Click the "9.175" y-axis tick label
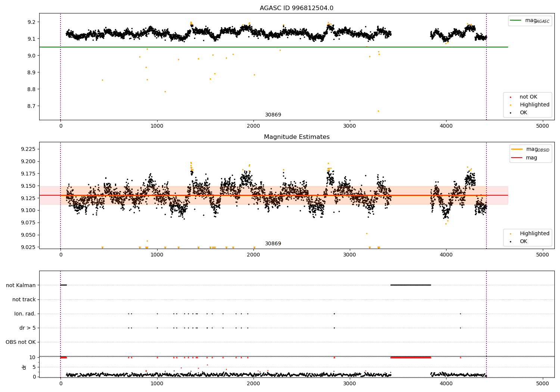This screenshot has width=560, height=392. tap(28, 174)
